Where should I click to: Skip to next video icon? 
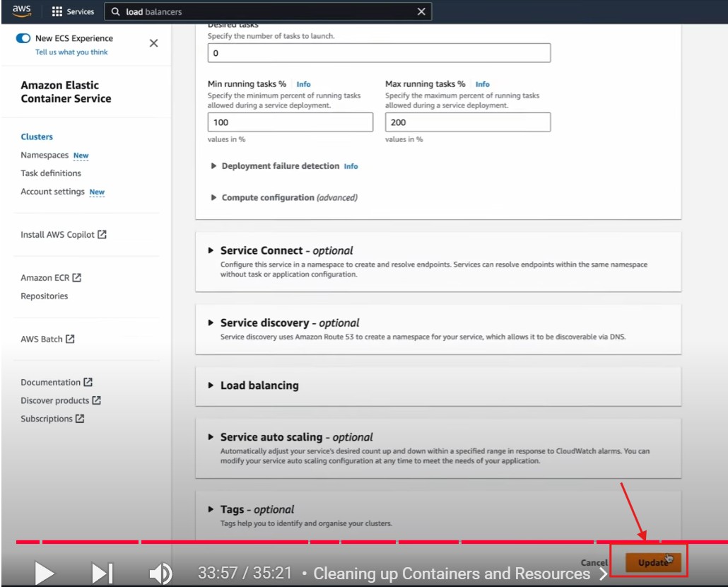coord(102,573)
